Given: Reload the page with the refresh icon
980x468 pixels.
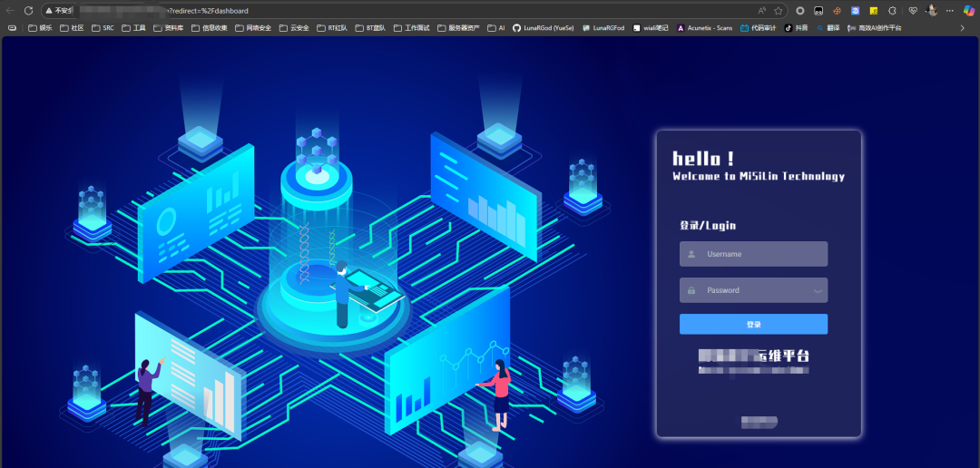Looking at the screenshot, I should (x=28, y=11).
